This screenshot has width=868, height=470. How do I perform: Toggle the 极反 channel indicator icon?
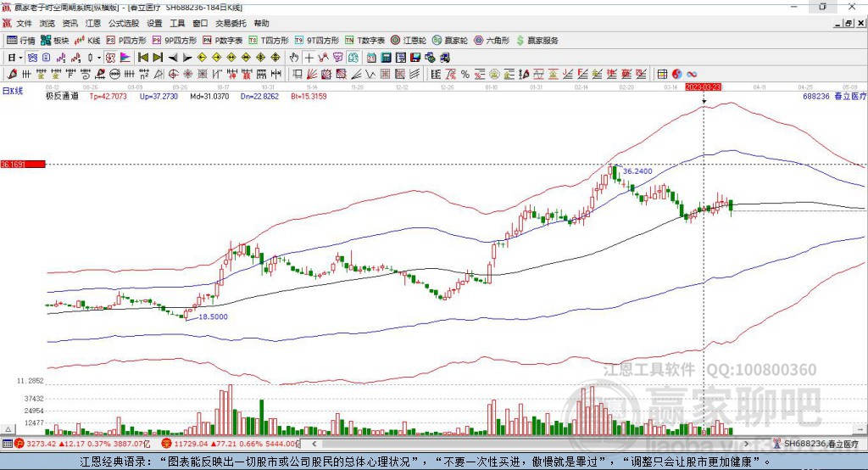coord(111,58)
